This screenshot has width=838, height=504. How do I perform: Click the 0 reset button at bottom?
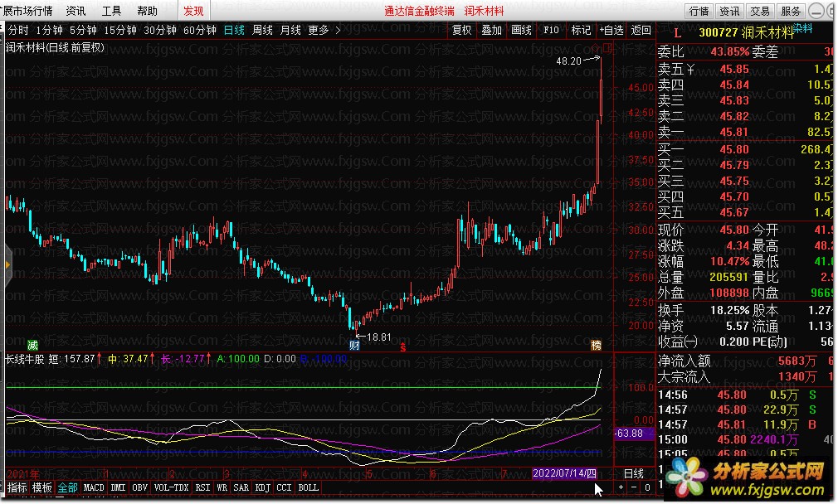click(647, 487)
